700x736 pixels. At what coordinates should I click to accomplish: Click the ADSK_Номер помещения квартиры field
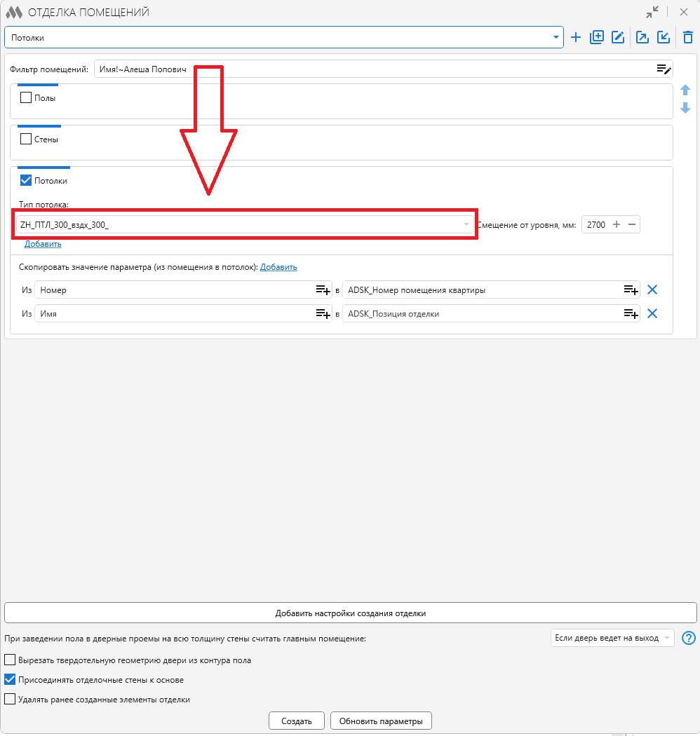[x=491, y=290]
